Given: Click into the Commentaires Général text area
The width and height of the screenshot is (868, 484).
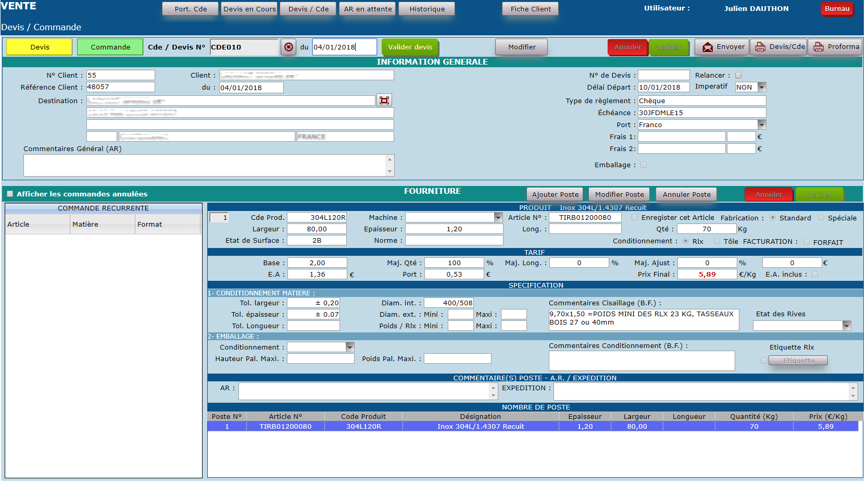Looking at the screenshot, I should [205, 165].
